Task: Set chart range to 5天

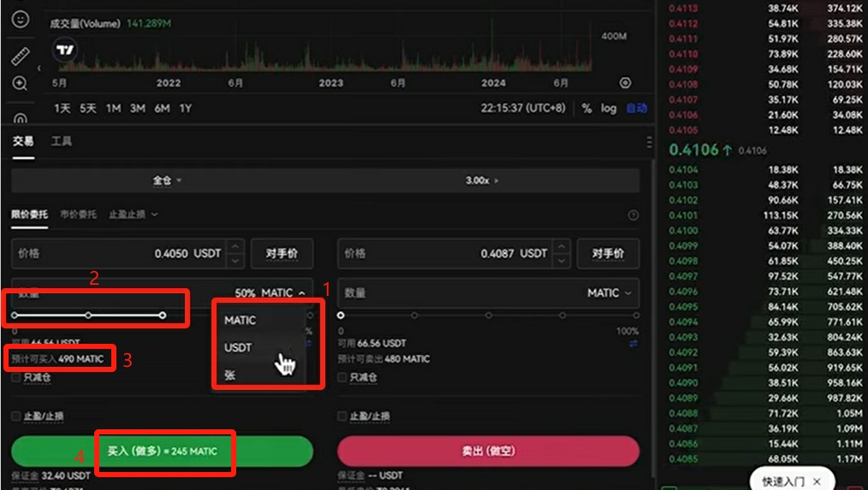Action: (88, 109)
